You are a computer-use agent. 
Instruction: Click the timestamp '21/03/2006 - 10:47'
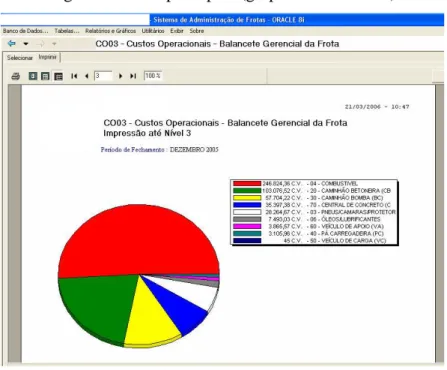pyautogui.click(x=377, y=107)
